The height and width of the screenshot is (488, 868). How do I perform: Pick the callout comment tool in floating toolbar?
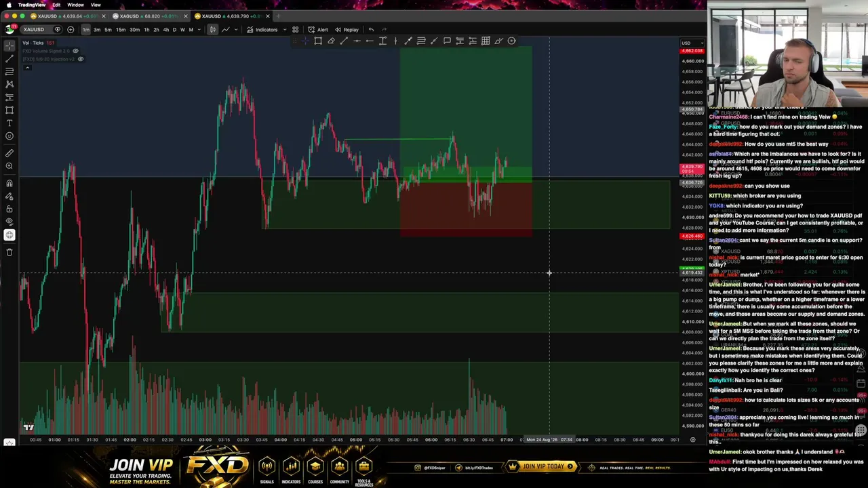pos(447,41)
